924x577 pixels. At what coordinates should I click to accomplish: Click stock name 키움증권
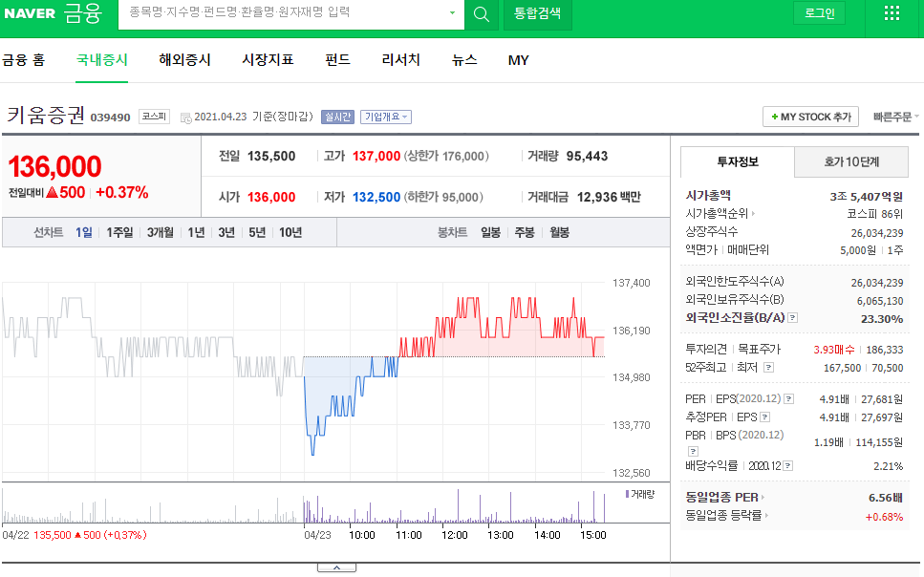click(x=46, y=115)
